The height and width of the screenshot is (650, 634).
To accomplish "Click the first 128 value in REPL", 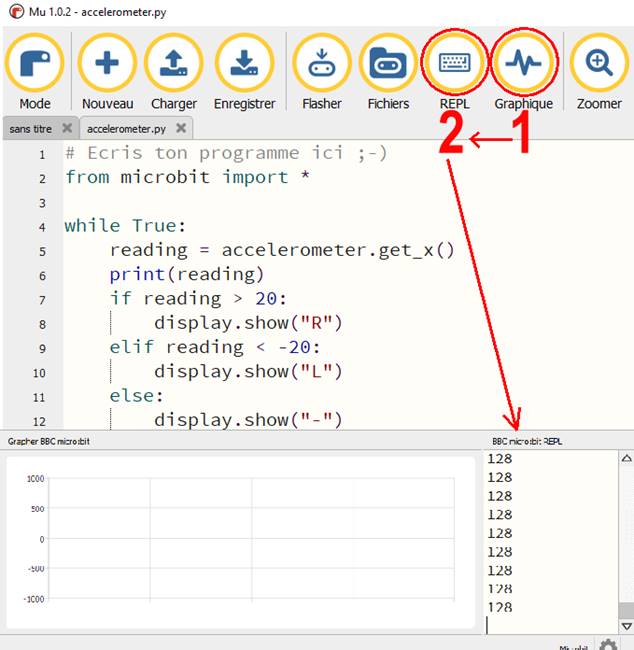I will [500, 459].
